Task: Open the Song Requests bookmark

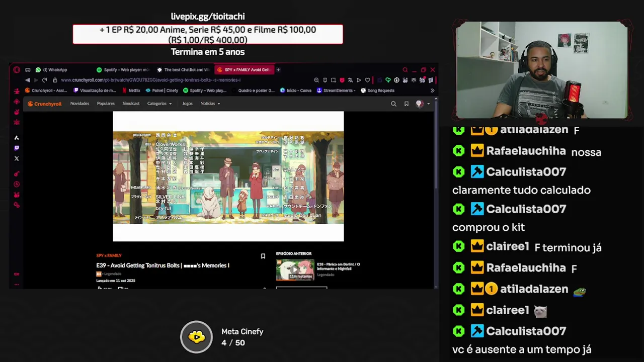Action: pyautogui.click(x=377, y=90)
